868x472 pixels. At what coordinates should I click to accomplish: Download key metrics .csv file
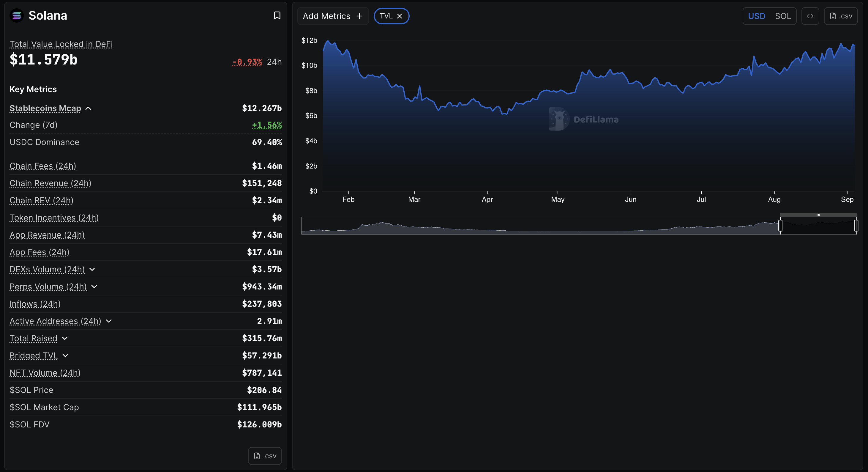click(265, 456)
